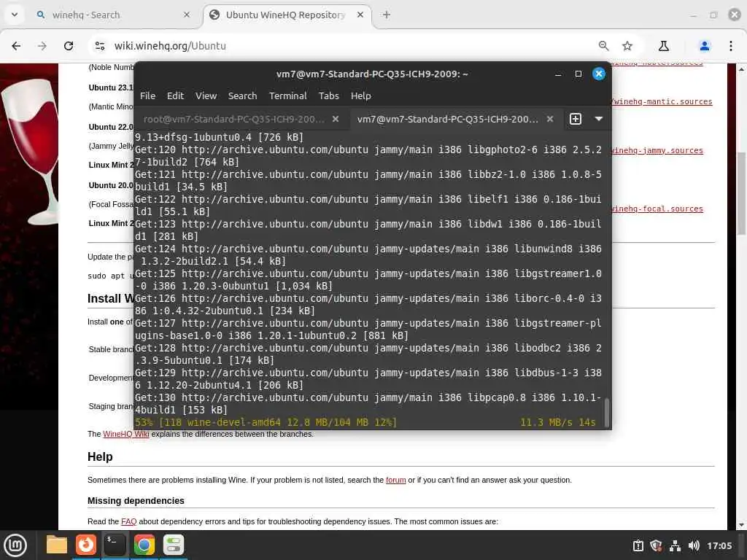Click the shield security tray icon
The image size is (747, 560).
point(657,545)
